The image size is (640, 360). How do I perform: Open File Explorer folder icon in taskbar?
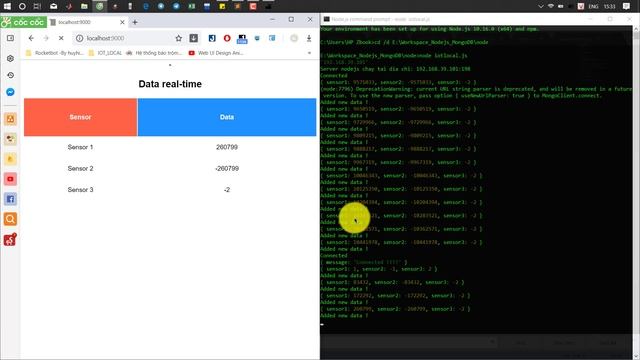(84, 6)
